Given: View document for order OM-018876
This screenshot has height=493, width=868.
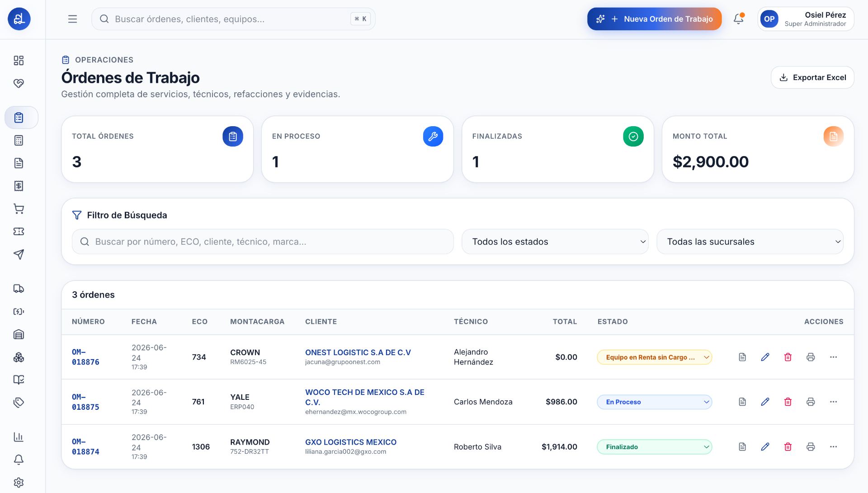Looking at the screenshot, I should pos(742,357).
